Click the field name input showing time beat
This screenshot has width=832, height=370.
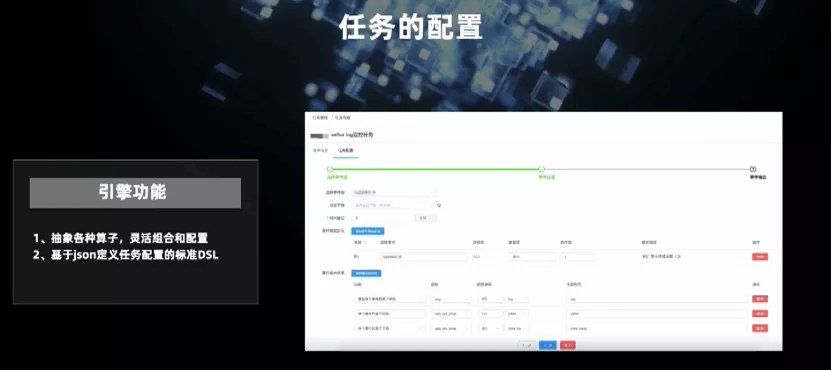pyautogui.click(x=656, y=329)
